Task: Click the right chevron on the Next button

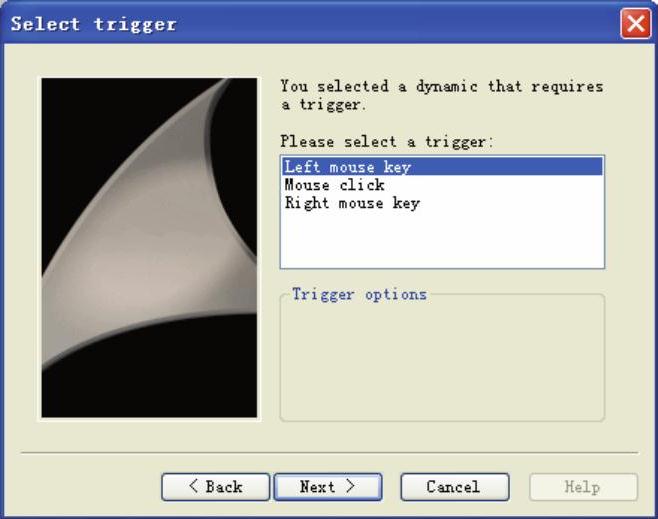Action: click(350, 486)
